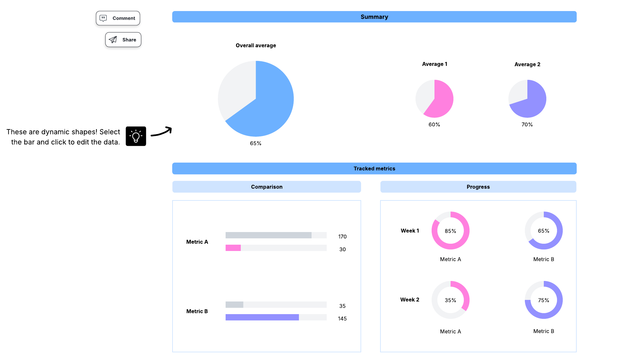The height and width of the screenshot is (364, 619).
Task: Click the pink Average 1 pie chart
Action: coord(434,98)
